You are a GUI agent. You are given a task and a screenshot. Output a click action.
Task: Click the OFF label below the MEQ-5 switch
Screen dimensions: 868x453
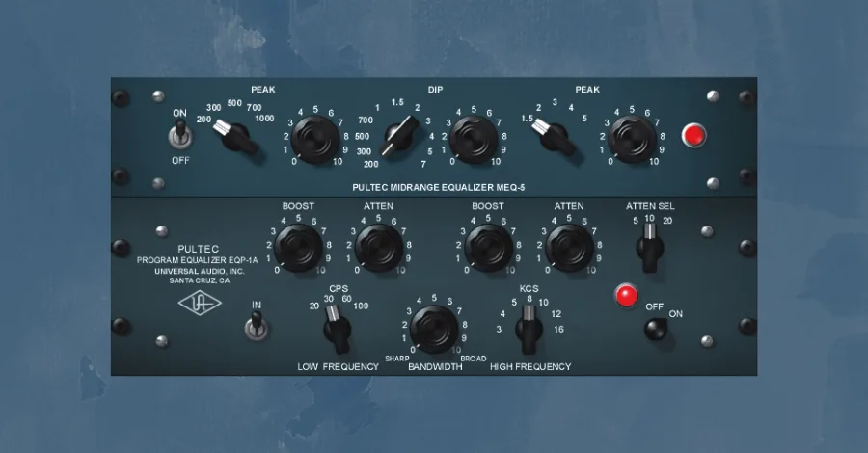pos(180,160)
